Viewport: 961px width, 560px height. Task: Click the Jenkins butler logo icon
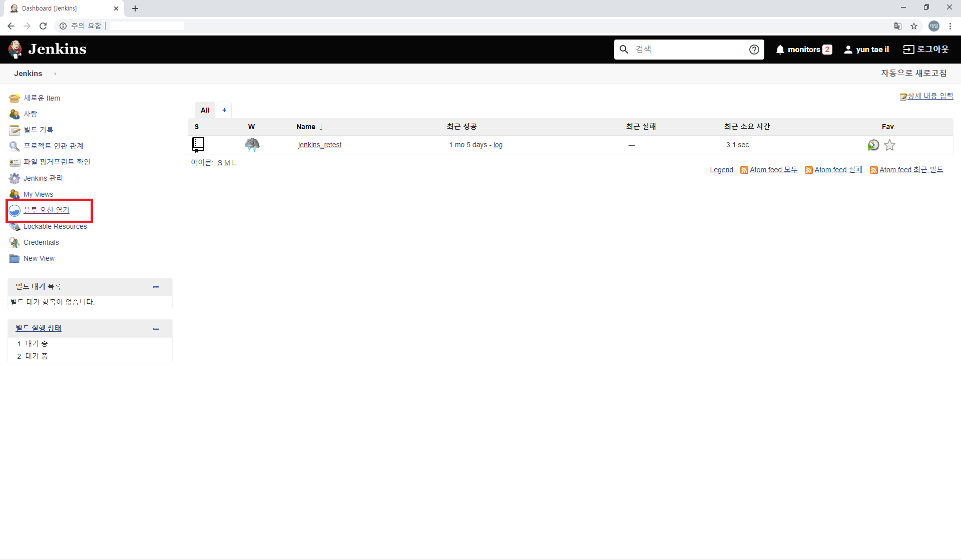point(15,49)
